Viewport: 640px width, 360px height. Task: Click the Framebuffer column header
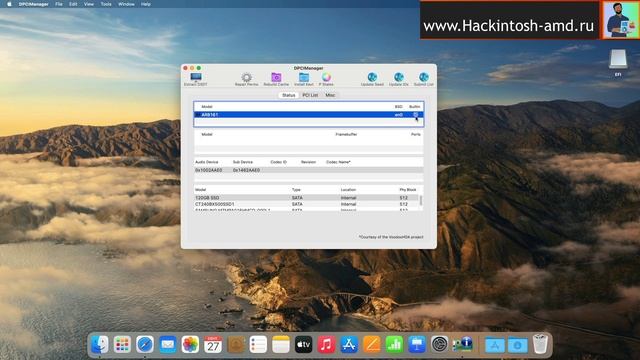coord(346,134)
